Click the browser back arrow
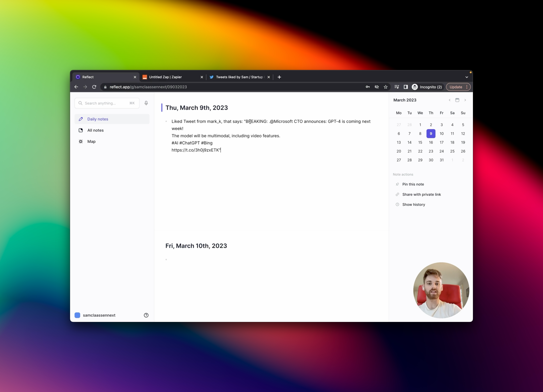 tap(76, 87)
